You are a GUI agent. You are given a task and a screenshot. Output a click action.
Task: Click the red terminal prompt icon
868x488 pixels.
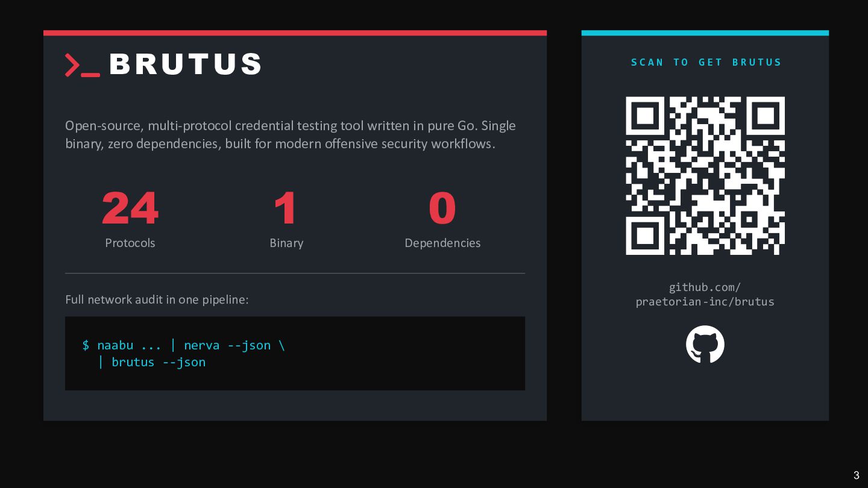[83, 65]
